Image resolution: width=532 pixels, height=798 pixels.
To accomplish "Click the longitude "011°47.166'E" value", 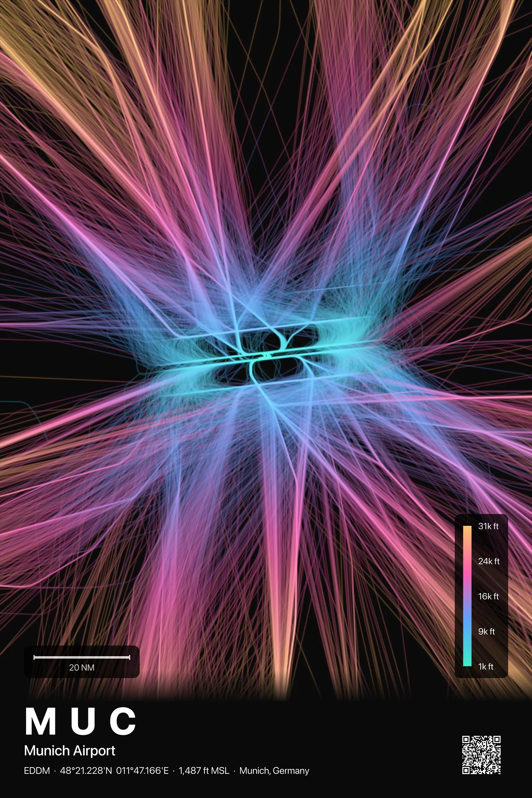I will (x=142, y=771).
